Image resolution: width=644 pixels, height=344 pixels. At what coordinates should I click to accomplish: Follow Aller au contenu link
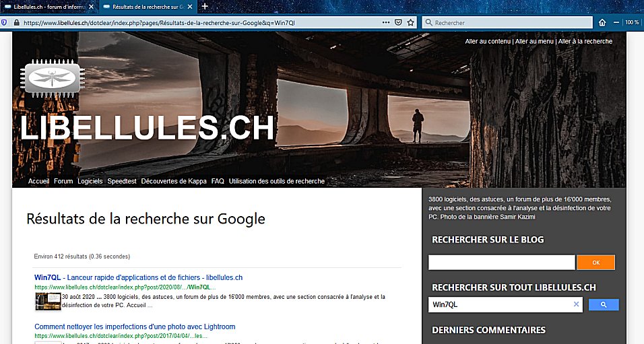488,41
